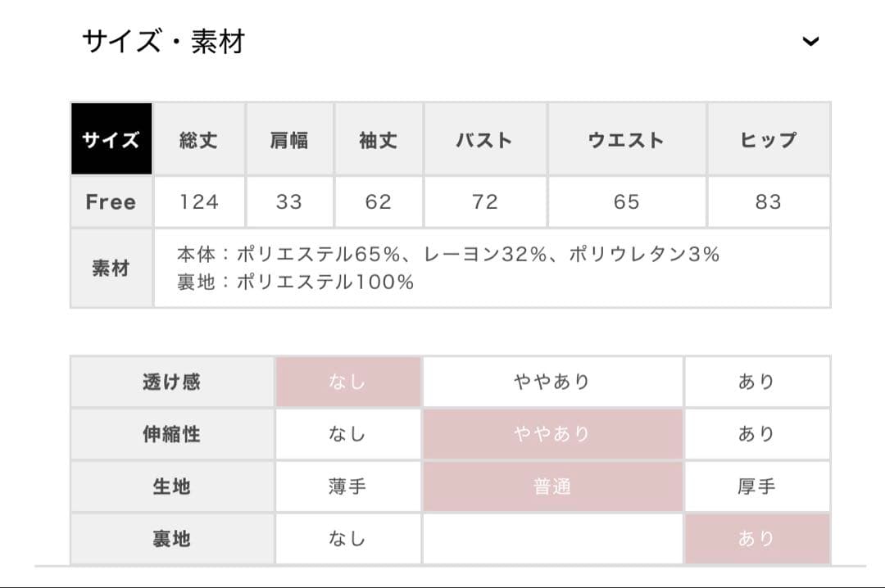The width and height of the screenshot is (885, 588).
Task: Click the 総丈 value 124
Action: point(197,201)
